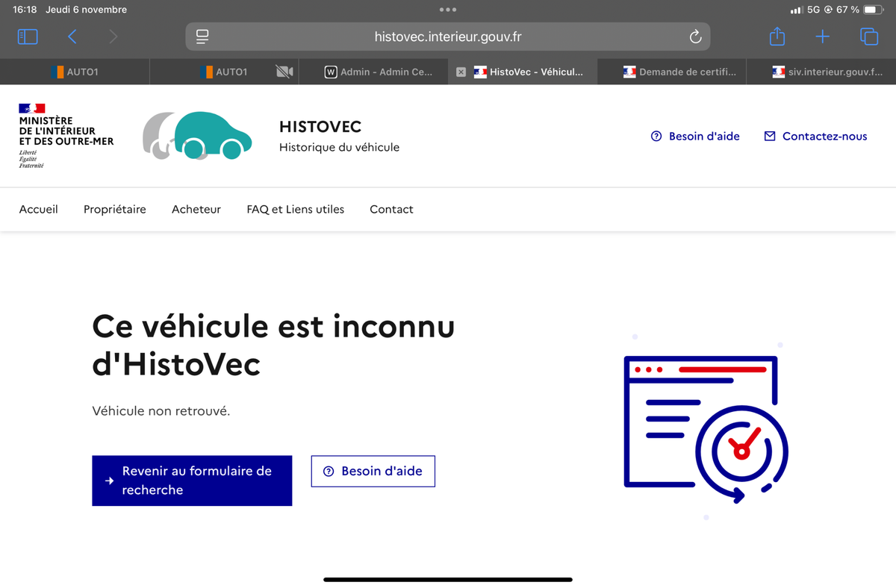Open the Share sheet icon
This screenshot has width=896, height=588.
pyautogui.click(x=777, y=37)
